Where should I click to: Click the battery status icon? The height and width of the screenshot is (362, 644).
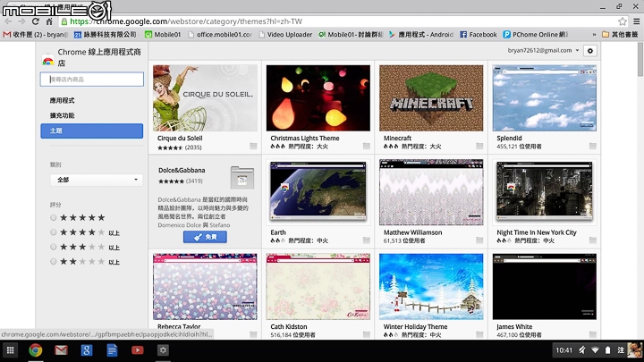coord(608,350)
